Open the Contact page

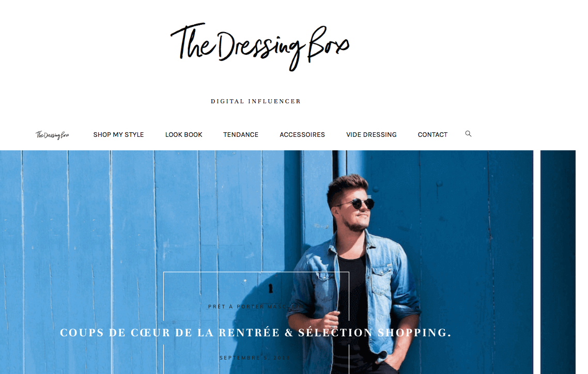tap(432, 134)
